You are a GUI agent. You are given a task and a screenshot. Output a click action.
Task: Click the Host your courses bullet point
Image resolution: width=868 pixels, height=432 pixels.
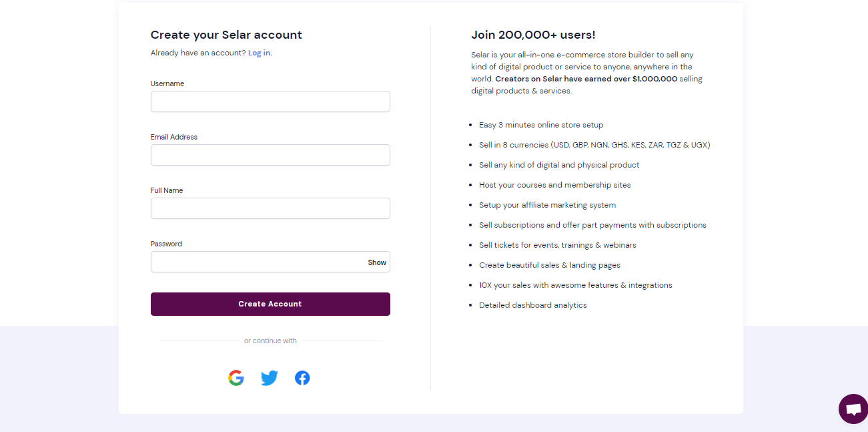point(554,184)
